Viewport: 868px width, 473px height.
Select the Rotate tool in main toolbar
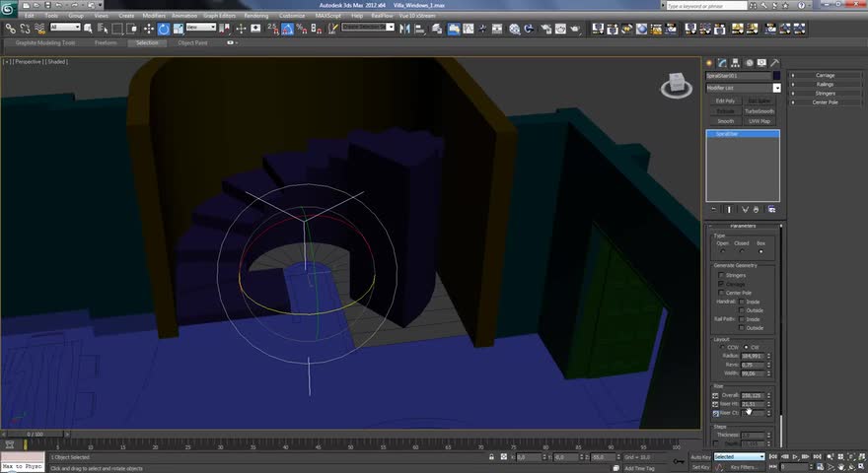click(164, 29)
